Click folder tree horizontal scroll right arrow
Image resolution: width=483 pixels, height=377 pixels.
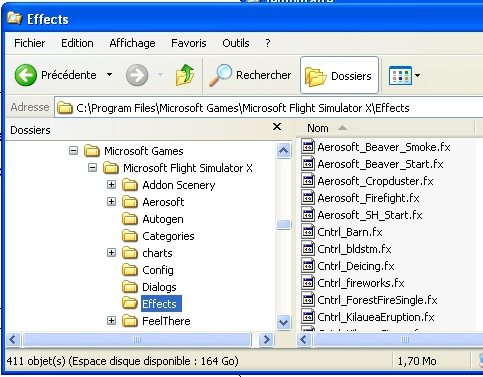click(266, 340)
